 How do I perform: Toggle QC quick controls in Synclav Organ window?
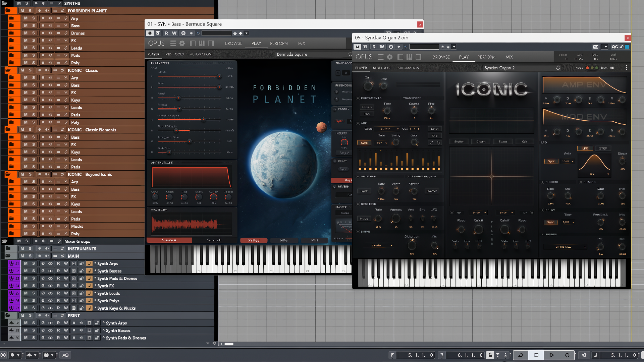click(614, 47)
